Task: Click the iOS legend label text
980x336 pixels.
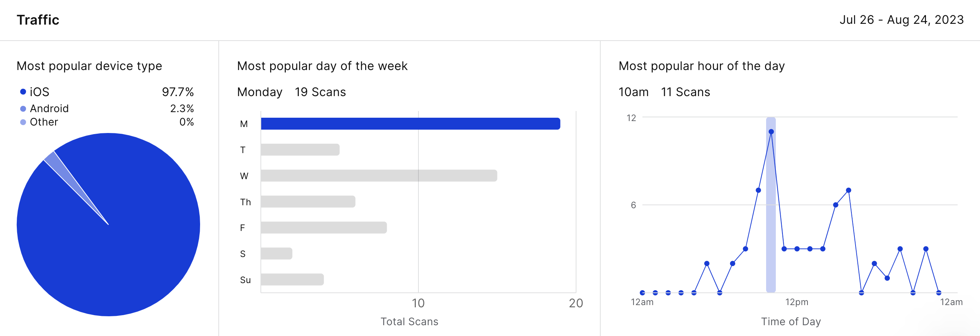Action: click(39, 92)
